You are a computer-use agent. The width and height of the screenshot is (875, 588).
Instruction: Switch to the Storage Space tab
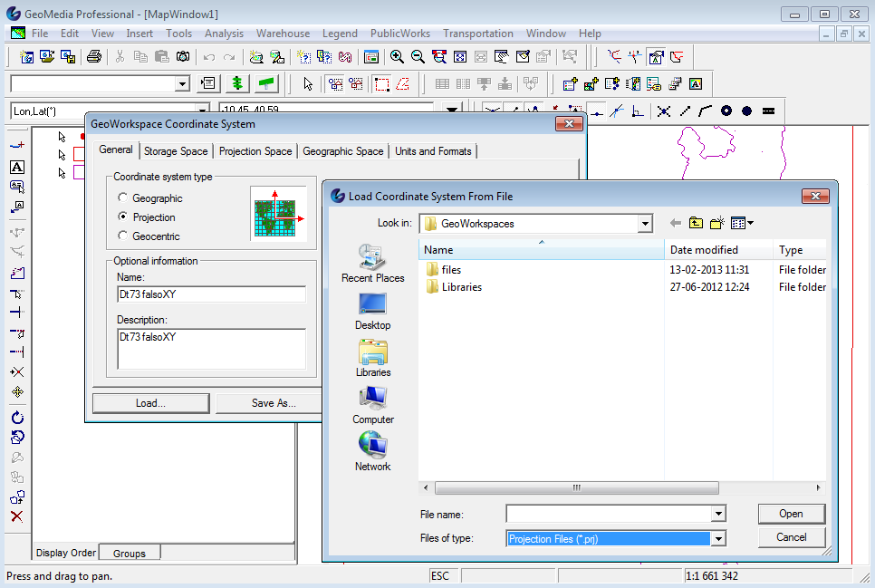click(x=175, y=150)
